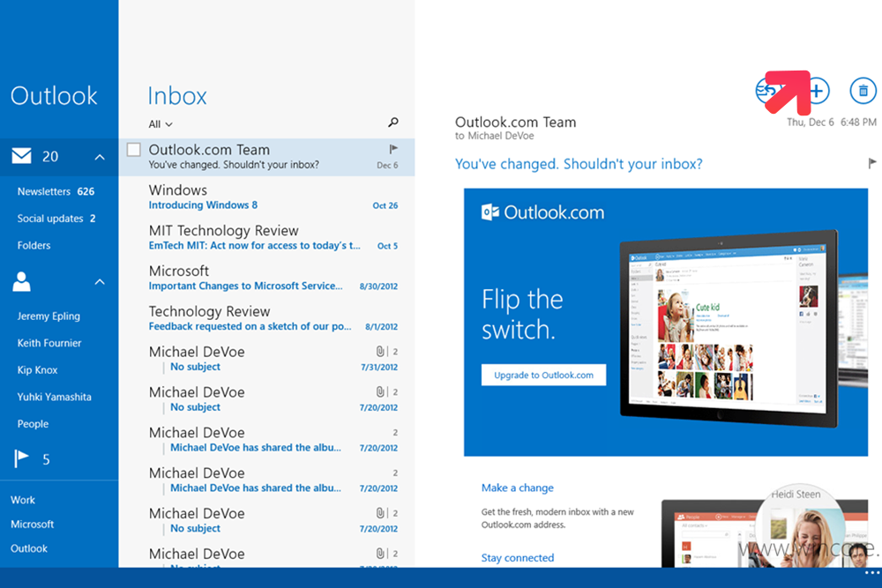882x588 pixels.
Task: Click the 'to Michael DeVoe' recipient line
Action: 495,136
